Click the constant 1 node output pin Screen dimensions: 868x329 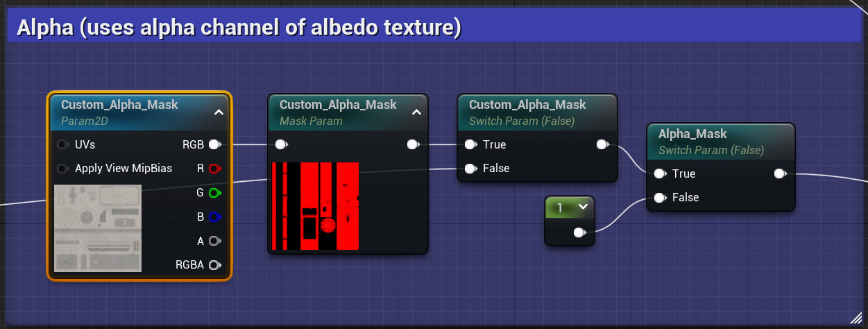coord(579,233)
